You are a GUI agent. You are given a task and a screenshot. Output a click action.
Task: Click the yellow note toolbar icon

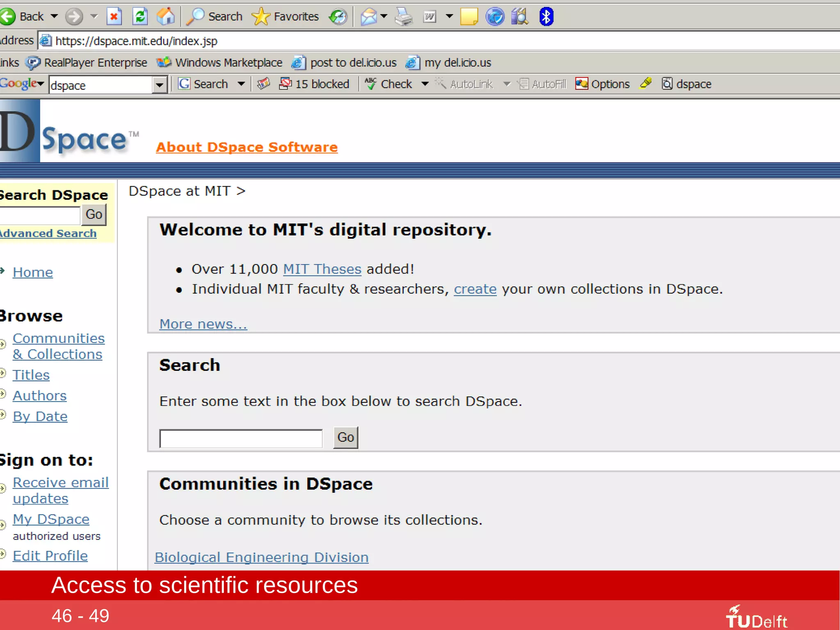click(x=469, y=17)
